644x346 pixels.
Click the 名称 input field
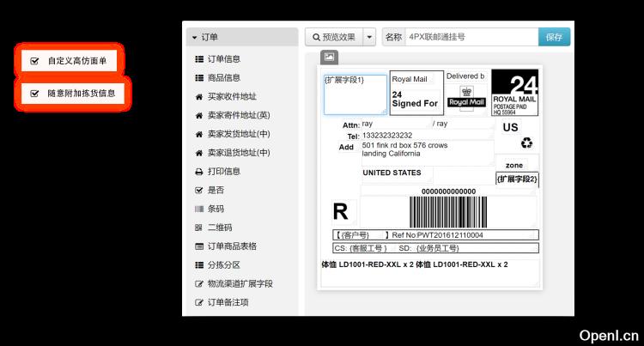(x=471, y=38)
